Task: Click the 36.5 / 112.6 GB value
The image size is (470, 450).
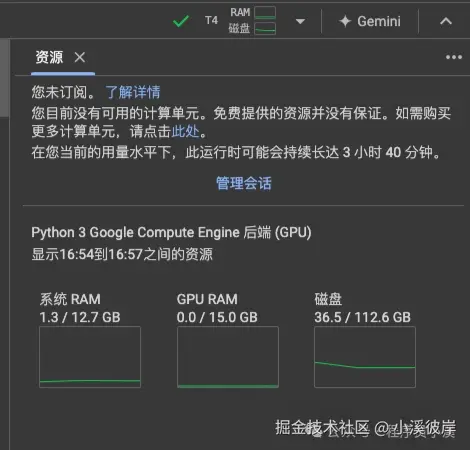Action: (x=363, y=317)
